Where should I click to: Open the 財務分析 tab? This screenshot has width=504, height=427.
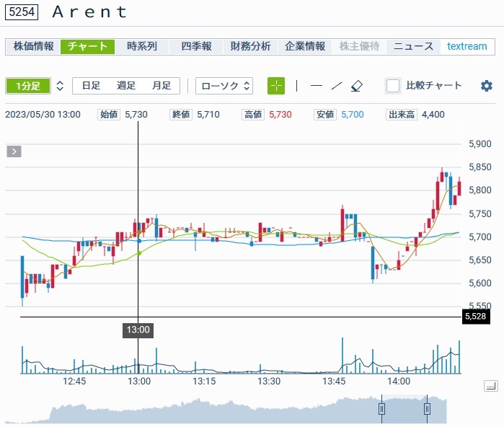point(250,46)
